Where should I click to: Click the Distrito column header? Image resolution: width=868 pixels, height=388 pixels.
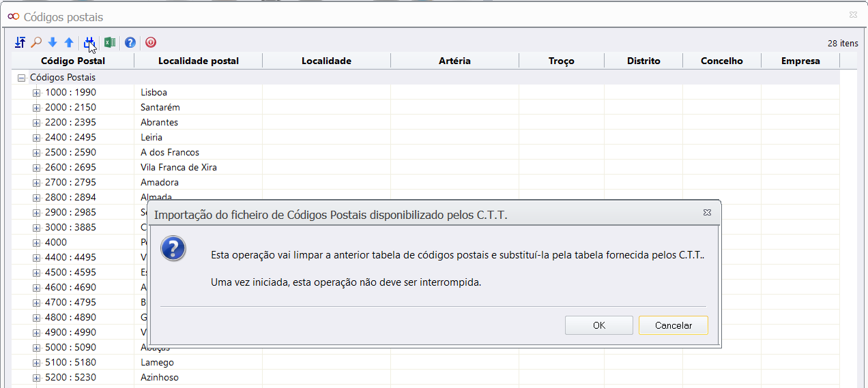pyautogui.click(x=643, y=61)
